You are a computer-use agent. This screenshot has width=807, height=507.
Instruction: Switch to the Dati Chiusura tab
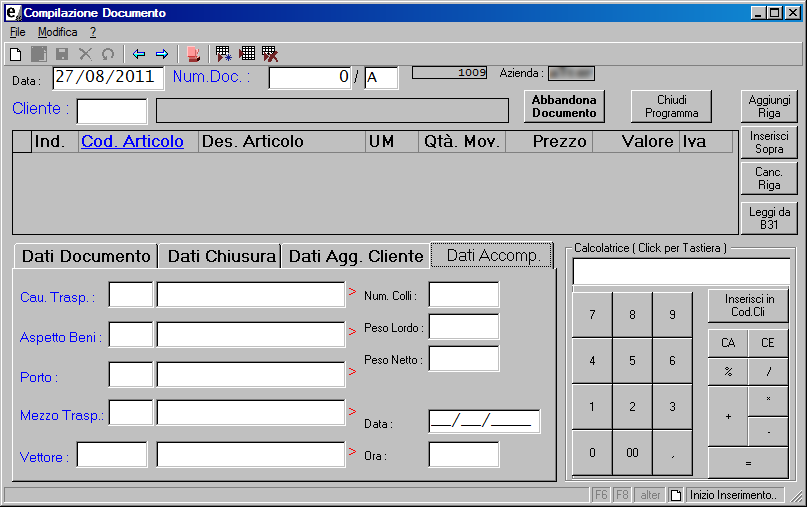221,256
